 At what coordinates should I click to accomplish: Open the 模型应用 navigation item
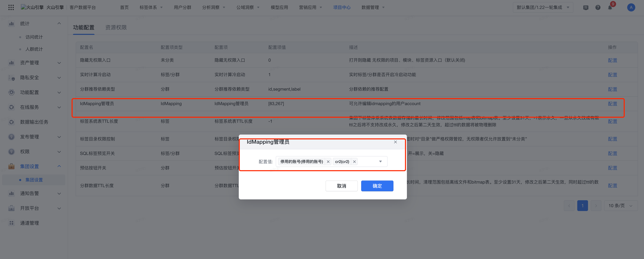click(279, 8)
